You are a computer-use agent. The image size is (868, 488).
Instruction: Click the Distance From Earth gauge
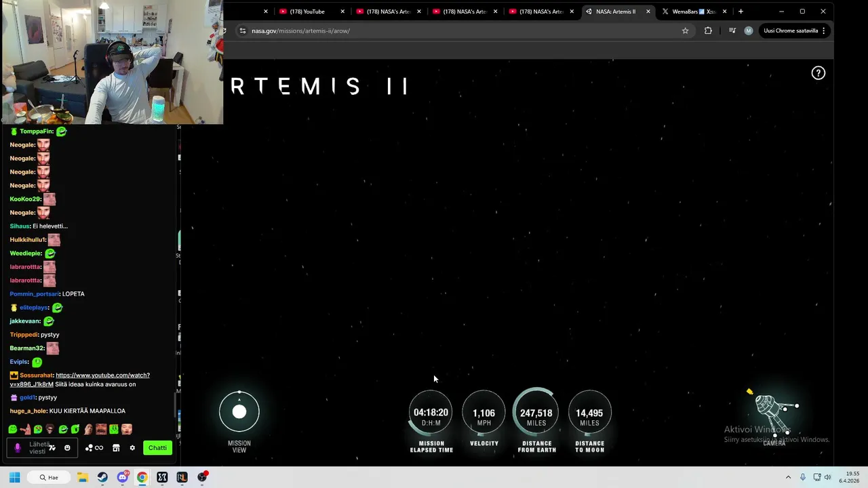coord(536,413)
